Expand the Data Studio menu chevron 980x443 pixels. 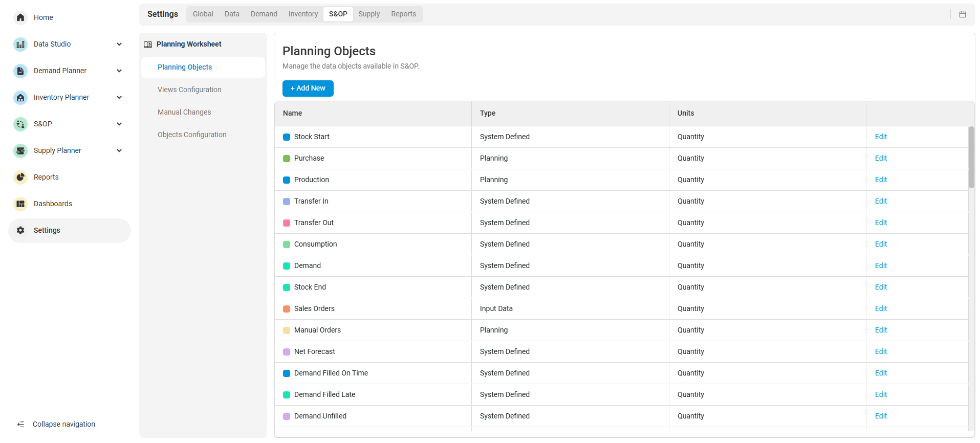coord(119,45)
